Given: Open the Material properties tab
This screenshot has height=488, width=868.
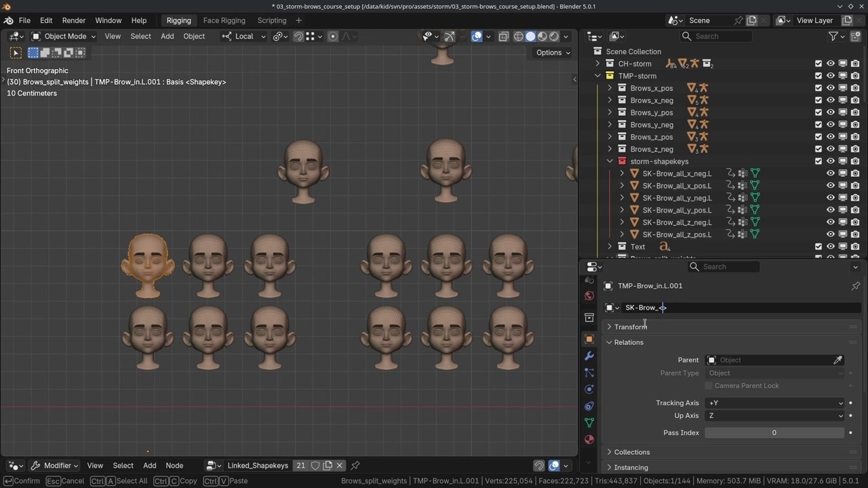Looking at the screenshot, I should pos(589,439).
